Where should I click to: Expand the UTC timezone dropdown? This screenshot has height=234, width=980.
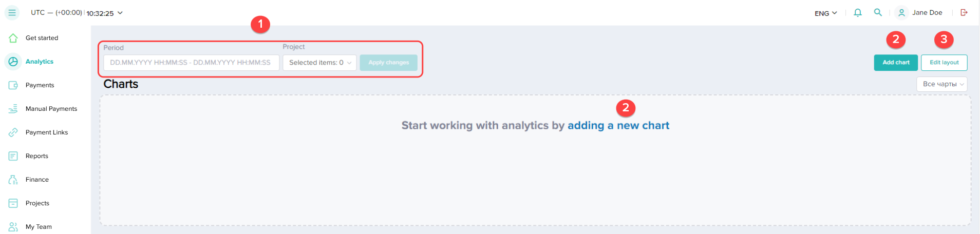click(120, 13)
